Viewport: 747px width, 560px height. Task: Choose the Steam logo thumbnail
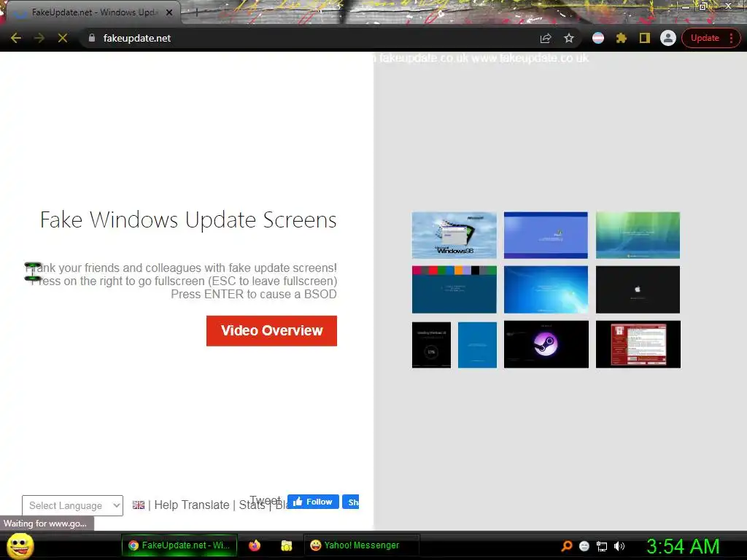tap(546, 344)
